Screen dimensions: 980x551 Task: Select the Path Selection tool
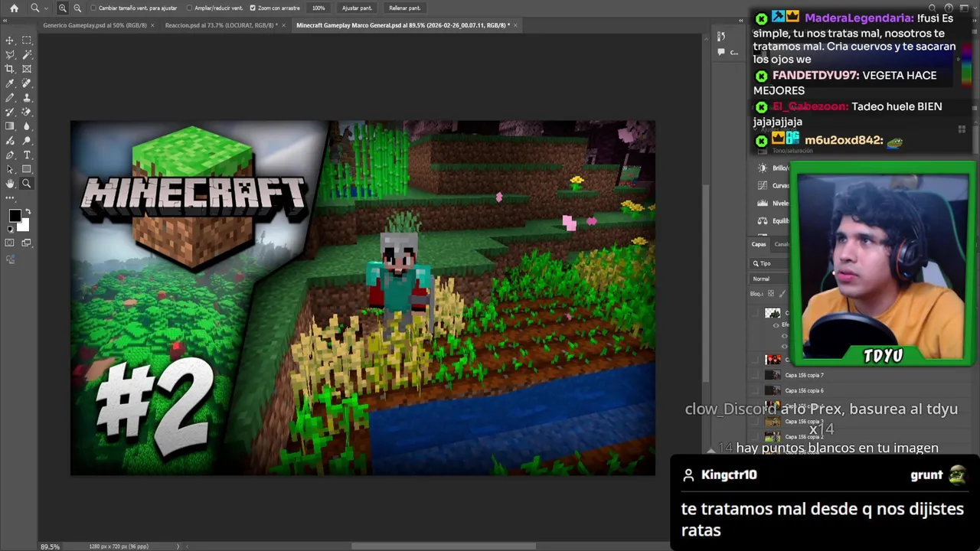[x=10, y=169]
